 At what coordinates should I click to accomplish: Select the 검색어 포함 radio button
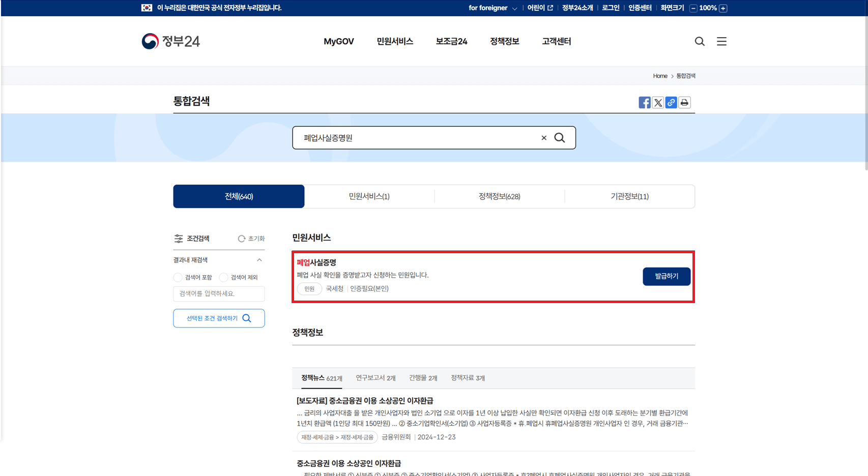point(178,277)
